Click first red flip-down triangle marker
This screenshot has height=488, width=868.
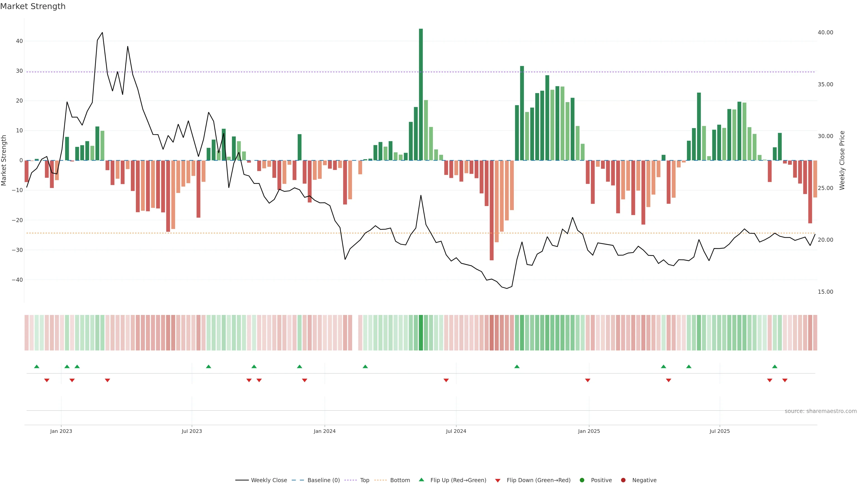[x=47, y=380]
